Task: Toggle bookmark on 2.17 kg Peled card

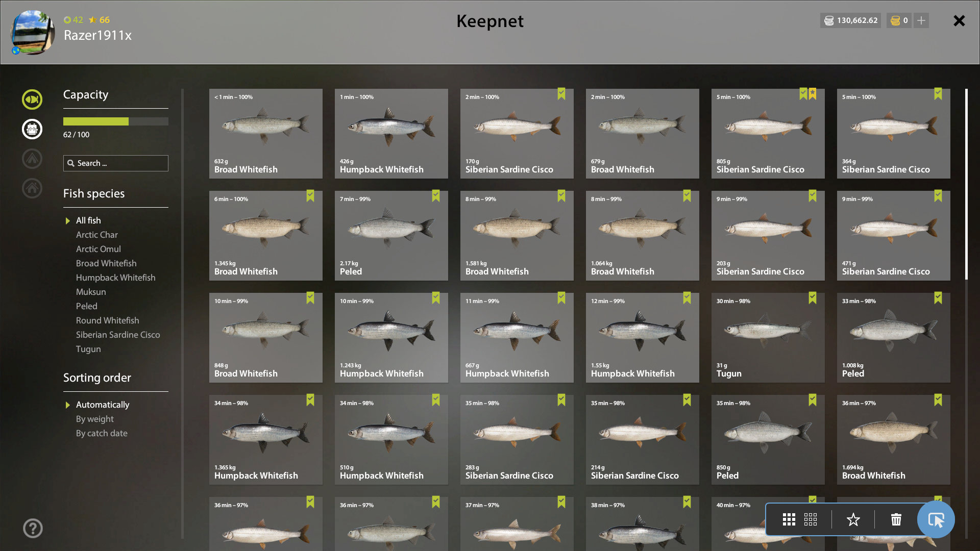Action: 436,196
